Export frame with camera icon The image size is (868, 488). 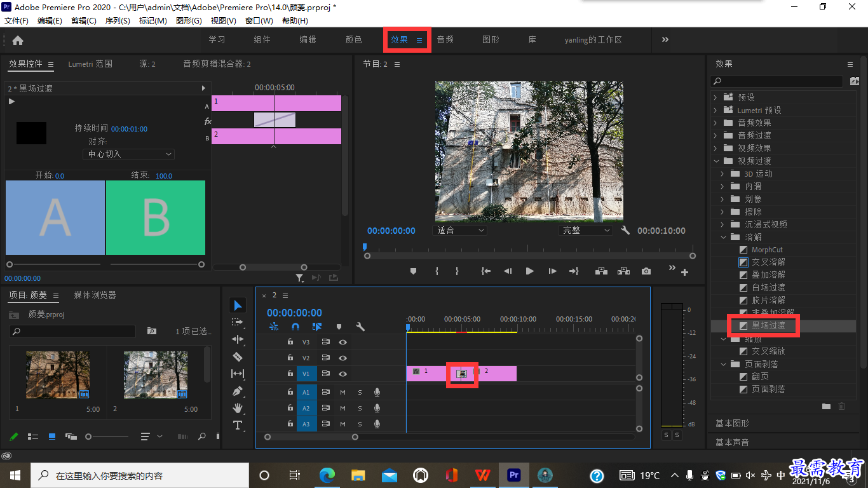[x=646, y=271]
